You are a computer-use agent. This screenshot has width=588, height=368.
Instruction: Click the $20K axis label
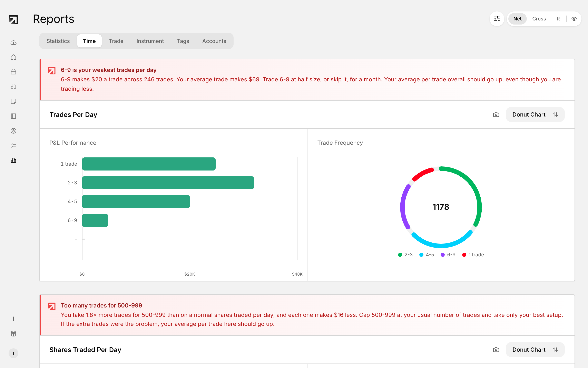[189, 274]
